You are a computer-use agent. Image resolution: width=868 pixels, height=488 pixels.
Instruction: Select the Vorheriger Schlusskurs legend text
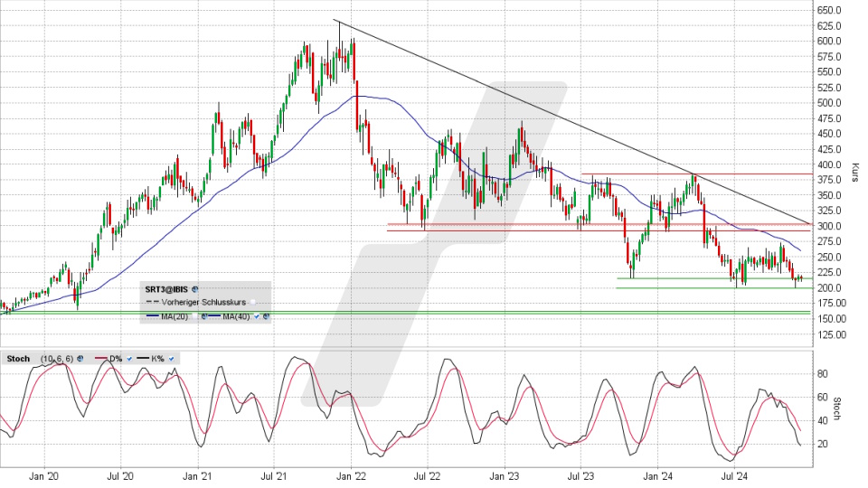click(x=203, y=302)
